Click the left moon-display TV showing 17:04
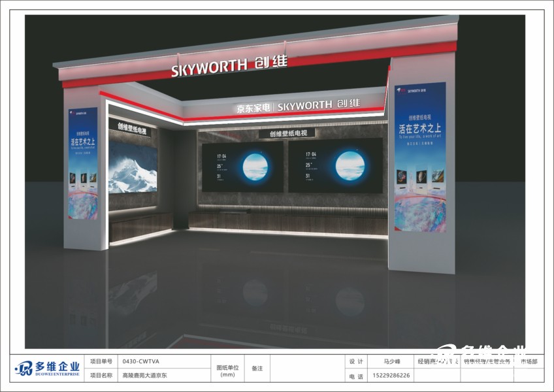 242,167
